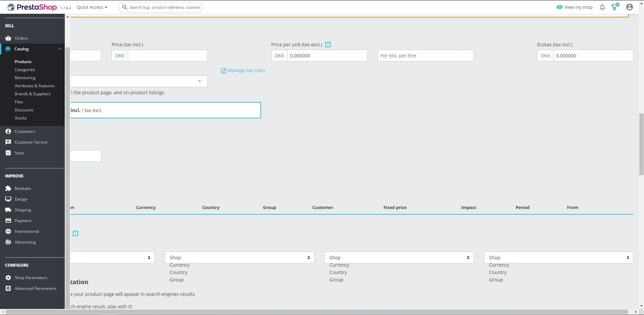Open the fourth Shop priority dropdown
This screenshot has height=315, width=644.
(x=559, y=258)
